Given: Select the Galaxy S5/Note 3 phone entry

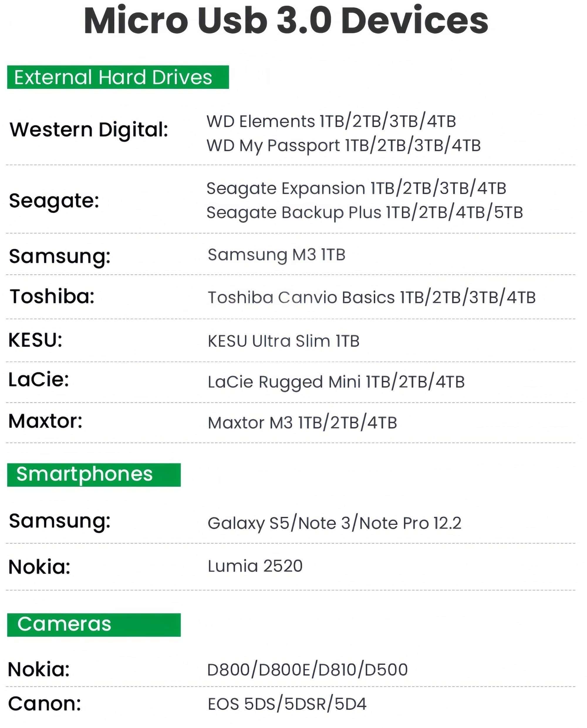Looking at the screenshot, I should coord(334,523).
